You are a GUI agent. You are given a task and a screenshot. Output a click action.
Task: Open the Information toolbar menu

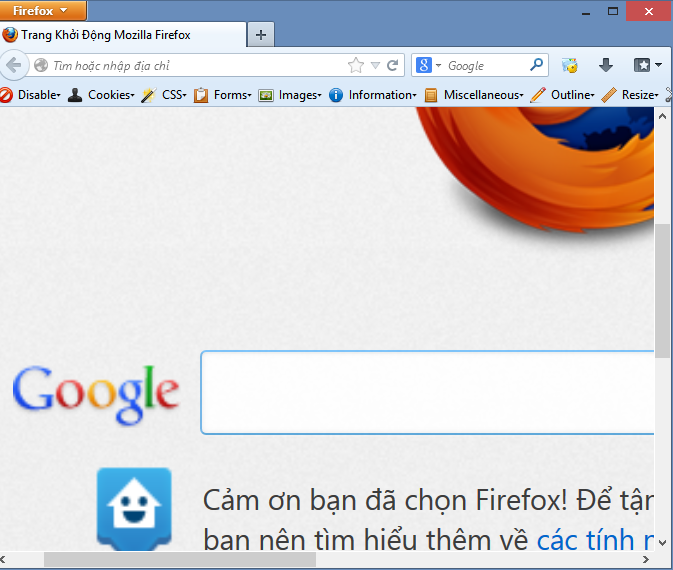click(x=373, y=95)
